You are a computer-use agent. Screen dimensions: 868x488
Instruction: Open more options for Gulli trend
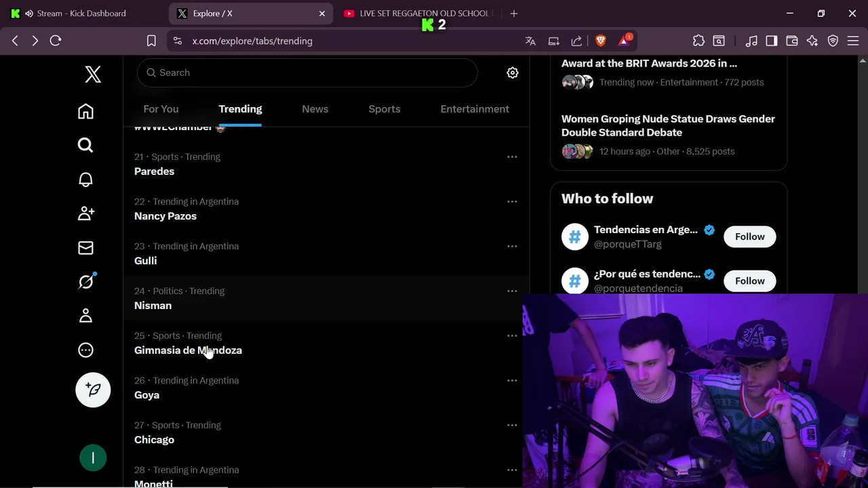pos(512,246)
